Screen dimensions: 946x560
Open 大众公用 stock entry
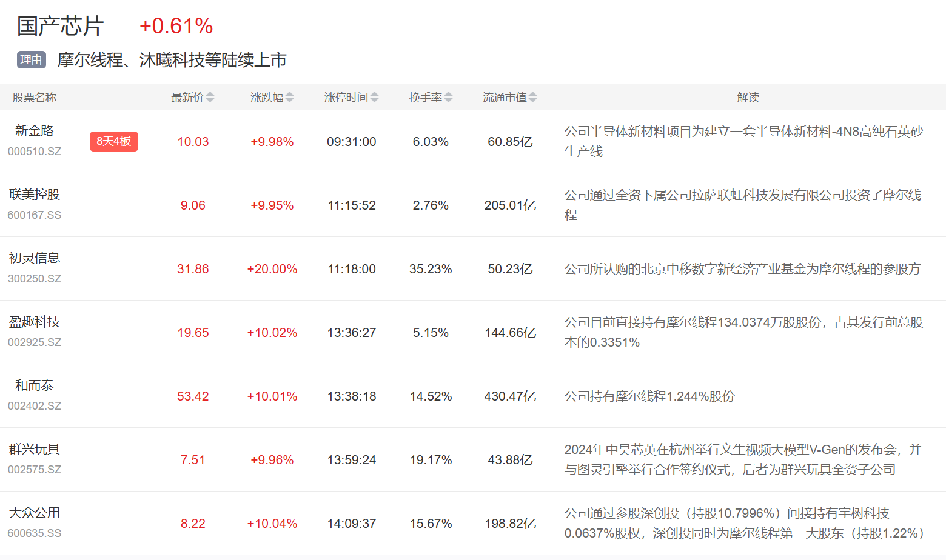35,513
